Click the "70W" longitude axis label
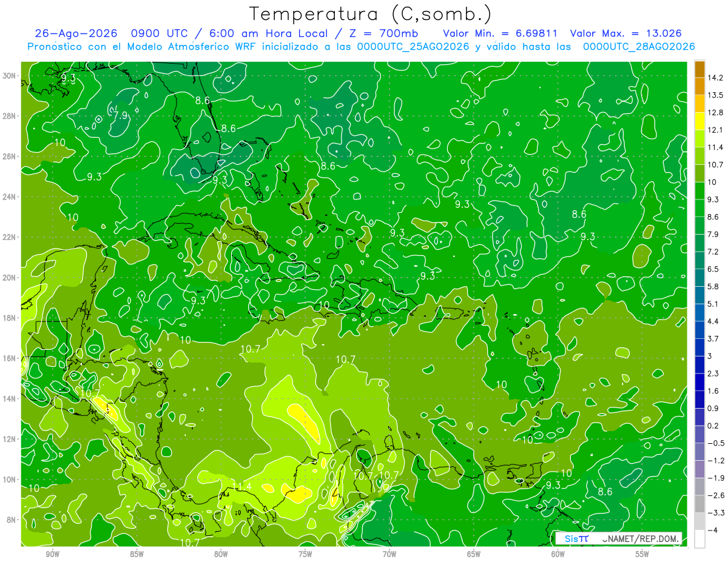The width and height of the screenshot is (728, 562). point(389,554)
